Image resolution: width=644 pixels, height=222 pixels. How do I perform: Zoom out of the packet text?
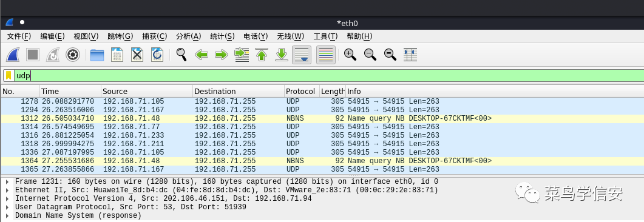(370, 55)
